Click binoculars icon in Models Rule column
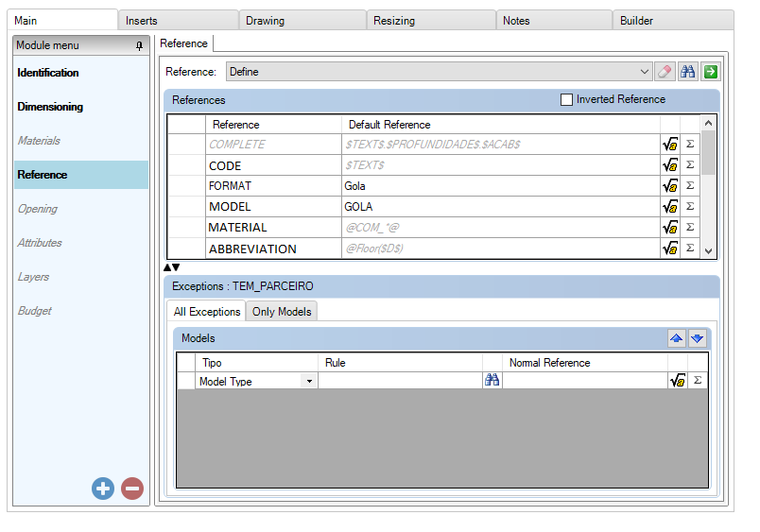 click(492, 381)
